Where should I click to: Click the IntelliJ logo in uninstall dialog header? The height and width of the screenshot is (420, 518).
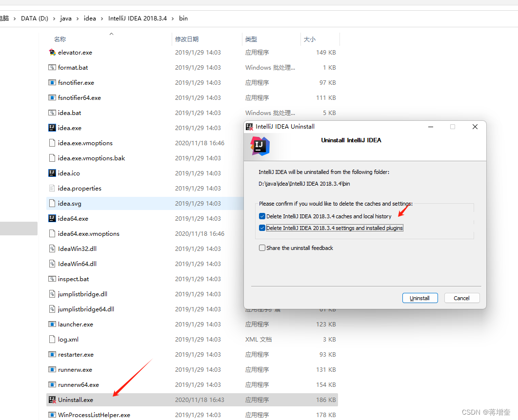260,146
